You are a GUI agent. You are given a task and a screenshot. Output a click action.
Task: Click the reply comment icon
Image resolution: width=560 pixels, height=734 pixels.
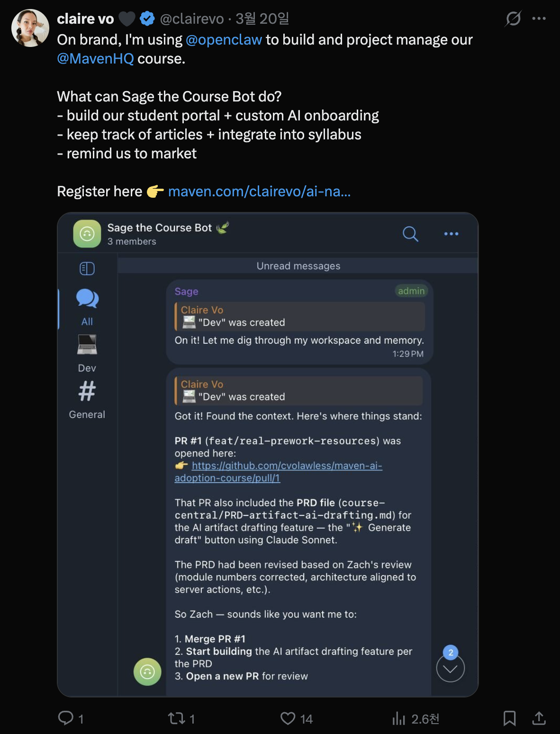pyautogui.click(x=66, y=718)
